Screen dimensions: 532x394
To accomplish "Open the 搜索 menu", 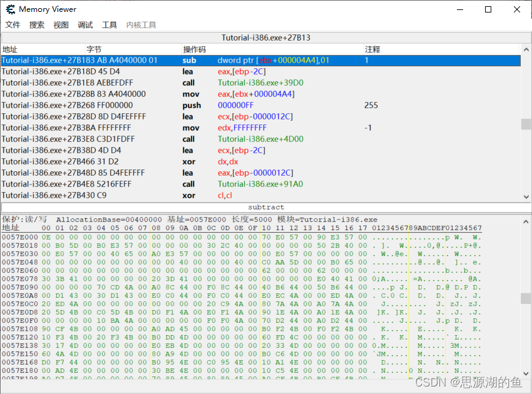I will pos(37,25).
